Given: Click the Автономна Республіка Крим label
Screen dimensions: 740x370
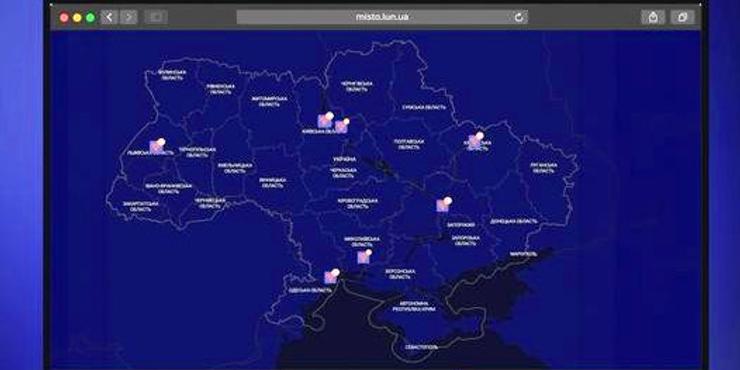Looking at the screenshot, I should pos(414,306).
